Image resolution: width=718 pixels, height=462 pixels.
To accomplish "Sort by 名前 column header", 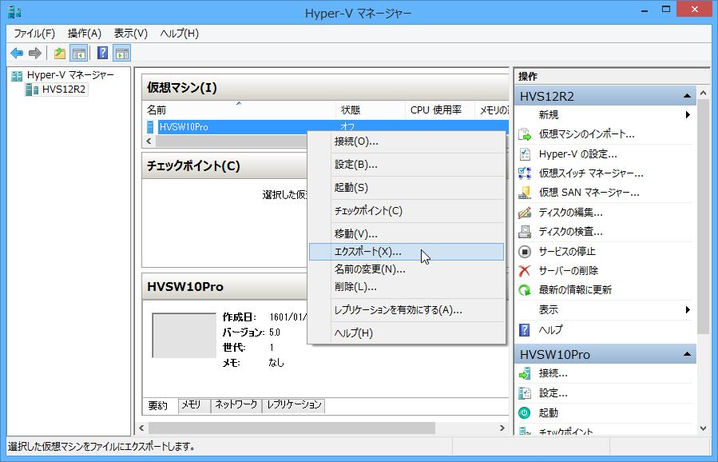I will point(240,110).
